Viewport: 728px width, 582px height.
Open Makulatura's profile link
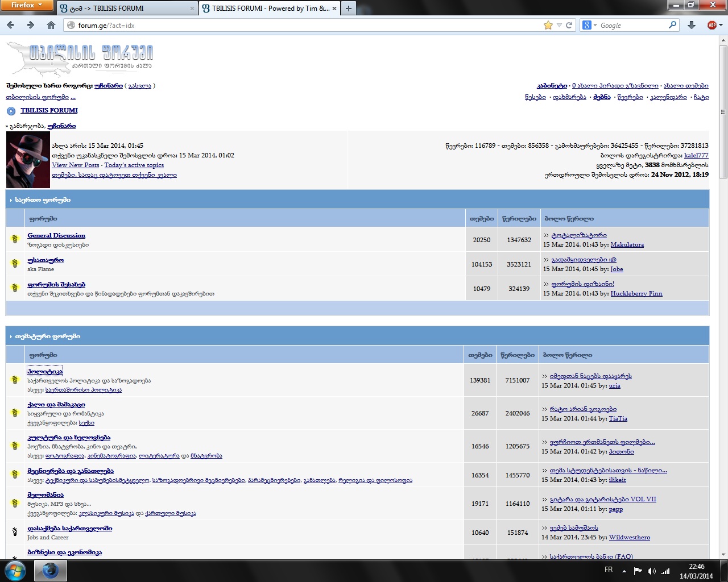coord(627,244)
